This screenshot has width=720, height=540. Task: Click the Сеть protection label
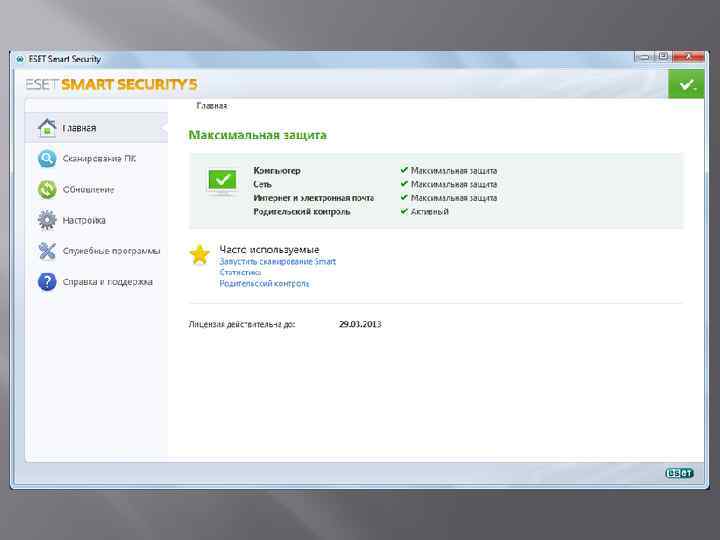point(262,184)
